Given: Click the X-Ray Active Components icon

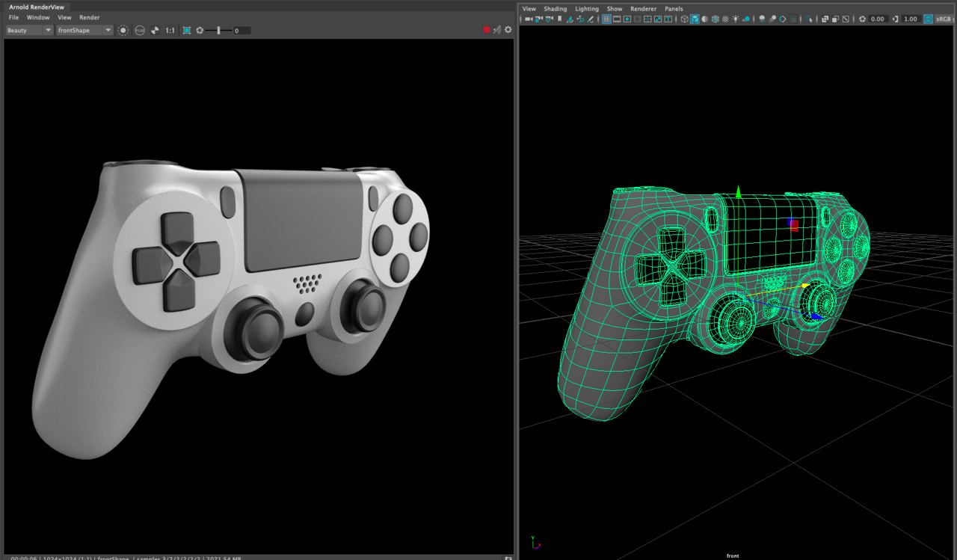Looking at the screenshot, I should coord(835,19).
